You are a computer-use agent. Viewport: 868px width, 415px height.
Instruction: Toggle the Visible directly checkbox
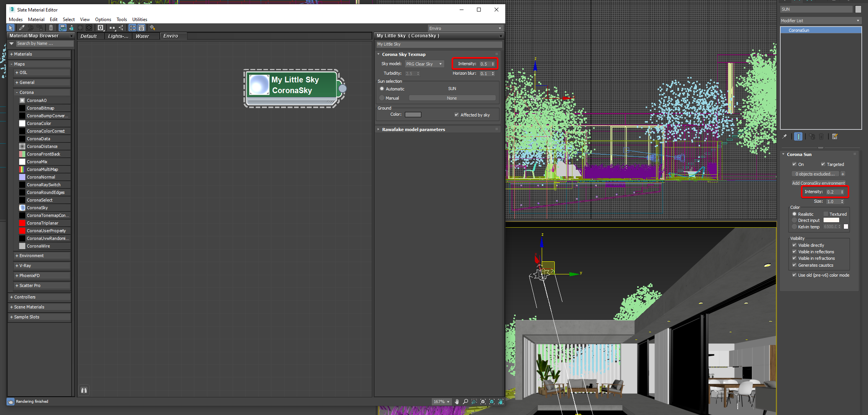794,245
